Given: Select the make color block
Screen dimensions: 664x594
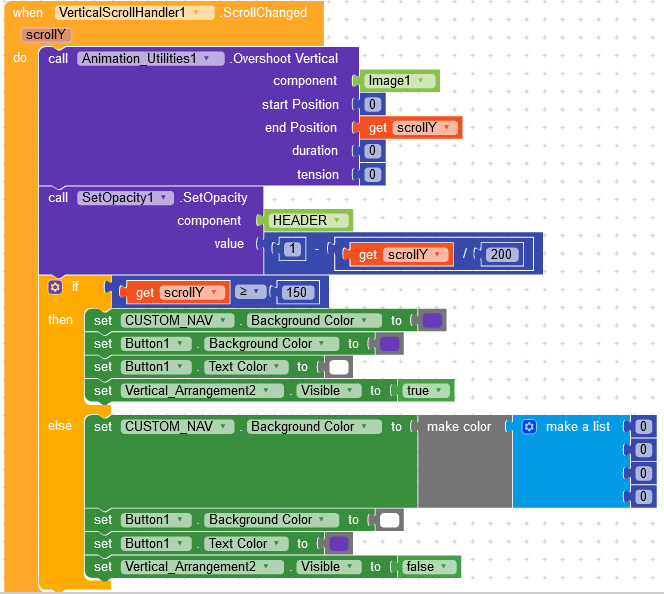Looking at the screenshot, I should (x=458, y=427).
